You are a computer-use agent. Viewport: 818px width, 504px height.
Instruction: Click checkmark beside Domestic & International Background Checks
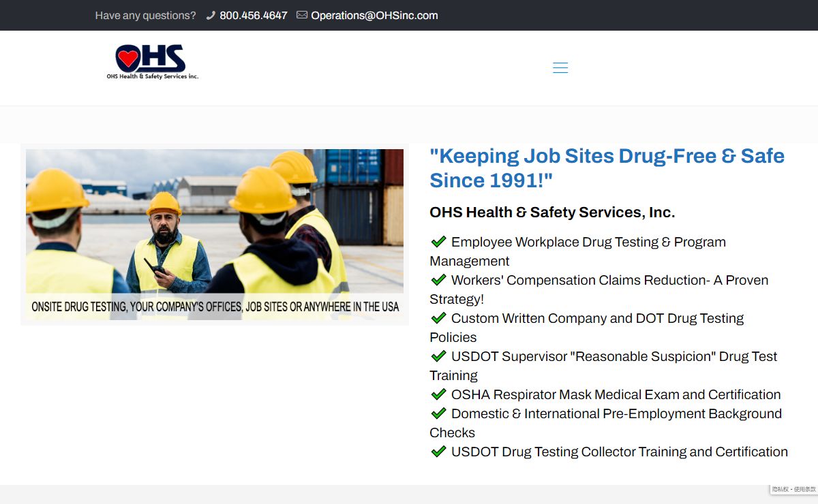click(438, 413)
